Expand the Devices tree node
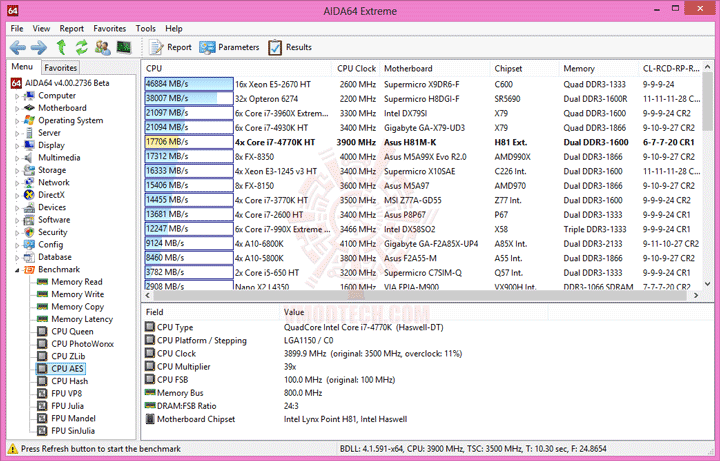Screen dimensions: 720x461 (17, 208)
